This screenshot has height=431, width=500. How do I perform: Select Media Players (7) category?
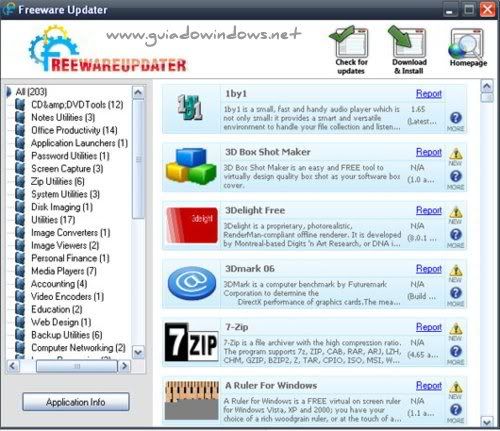(x=64, y=271)
